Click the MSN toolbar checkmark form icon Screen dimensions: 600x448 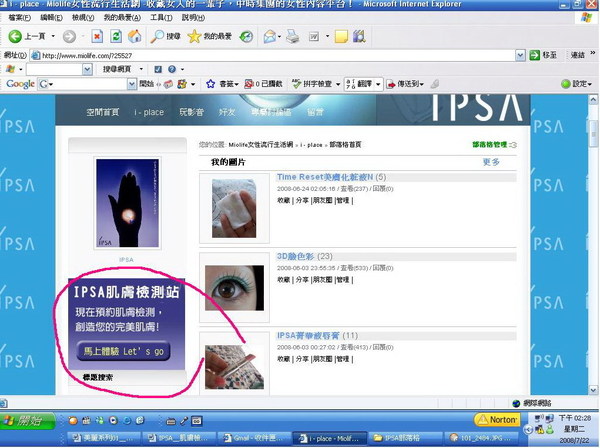tap(158, 69)
